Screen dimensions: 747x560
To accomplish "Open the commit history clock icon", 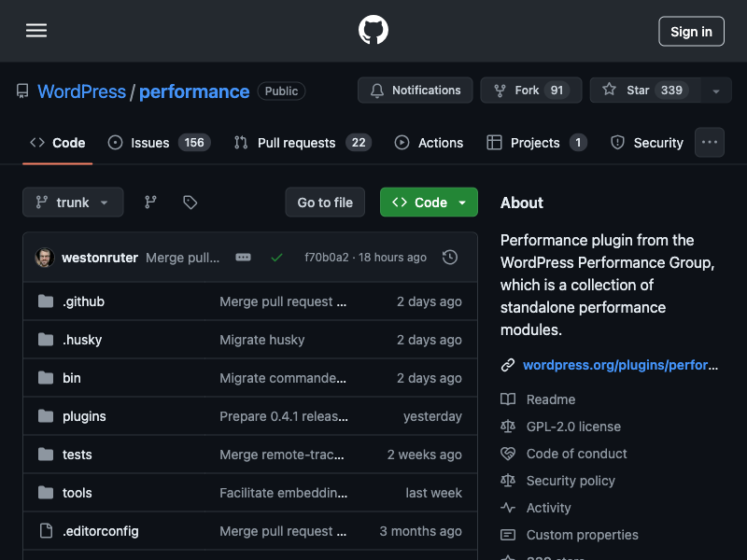I will [450, 258].
